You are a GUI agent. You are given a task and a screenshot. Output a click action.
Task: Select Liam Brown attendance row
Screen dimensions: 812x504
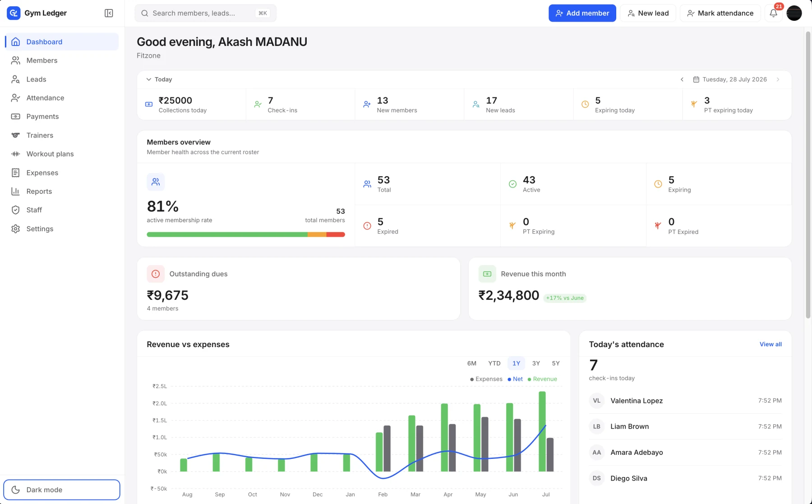tap(685, 426)
